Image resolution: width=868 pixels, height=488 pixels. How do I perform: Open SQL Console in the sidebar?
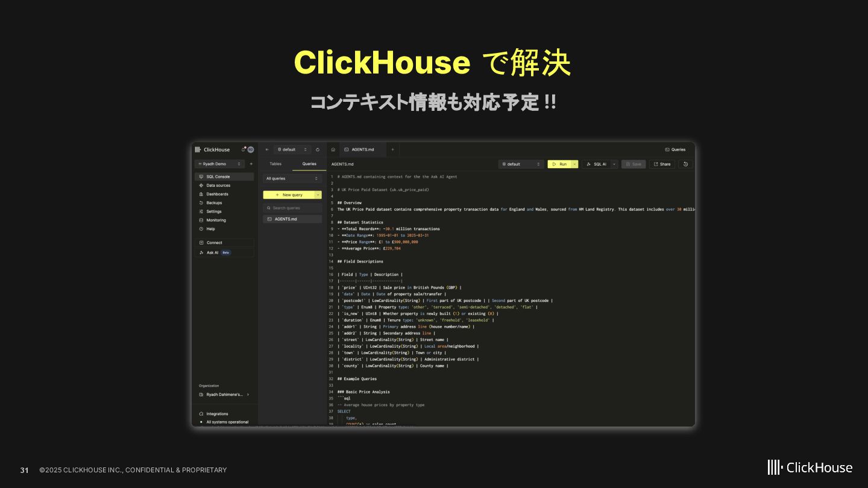coord(224,177)
